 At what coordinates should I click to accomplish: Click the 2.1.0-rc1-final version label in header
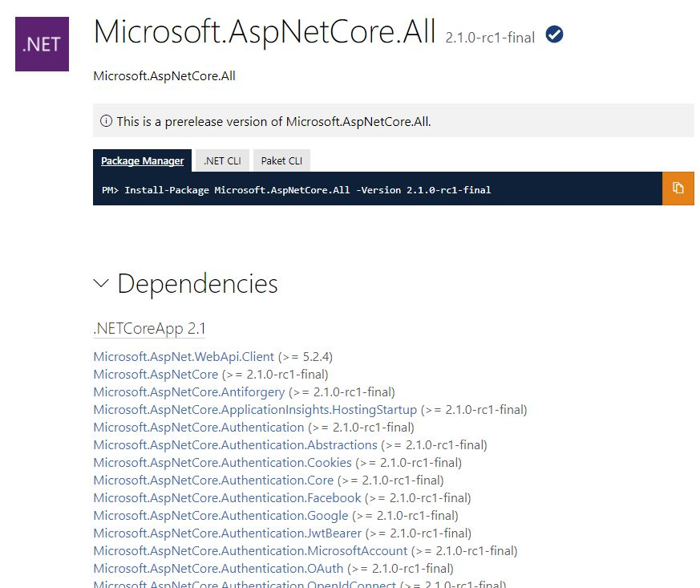coord(490,38)
